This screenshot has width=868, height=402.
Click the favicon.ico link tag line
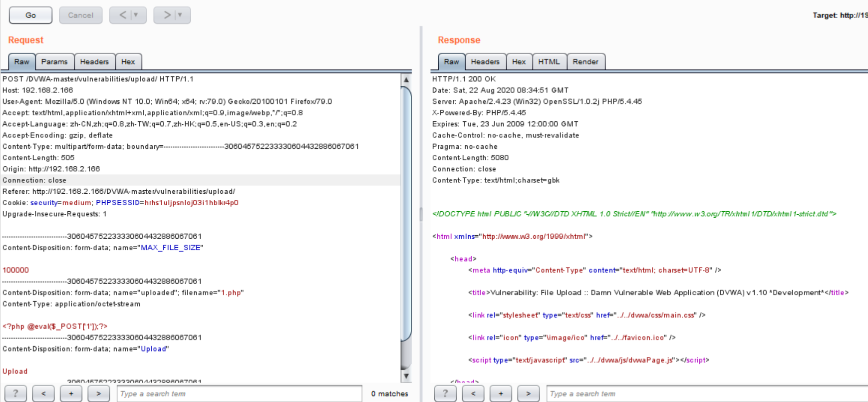pos(572,338)
